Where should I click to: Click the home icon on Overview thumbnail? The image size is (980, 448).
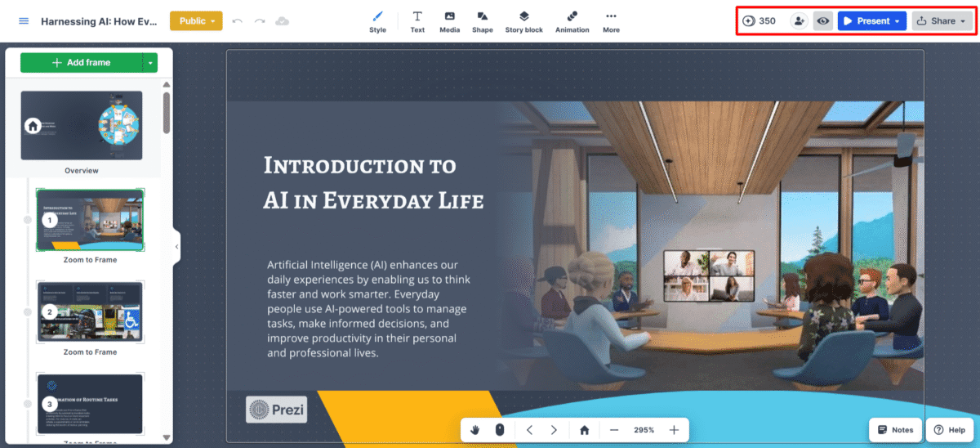(33, 126)
